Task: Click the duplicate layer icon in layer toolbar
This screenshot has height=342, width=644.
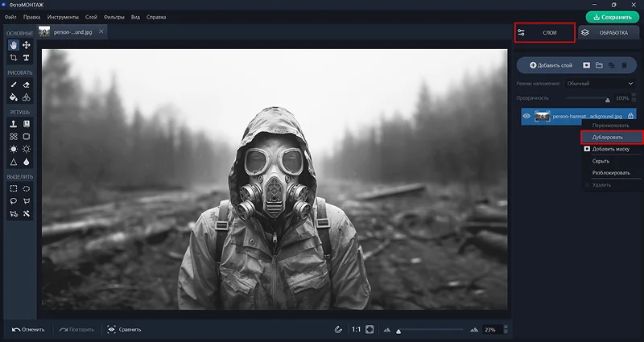Action: click(x=612, y=65)
